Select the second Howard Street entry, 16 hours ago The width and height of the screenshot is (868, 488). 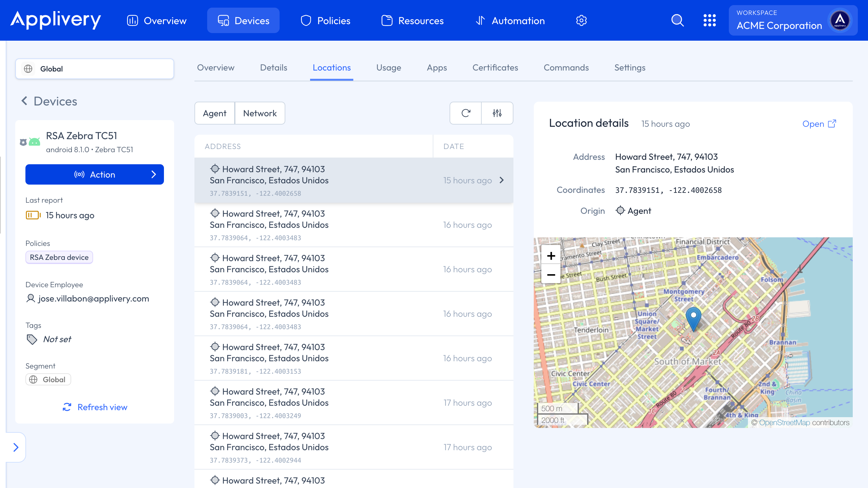click(x=354, y=225)
